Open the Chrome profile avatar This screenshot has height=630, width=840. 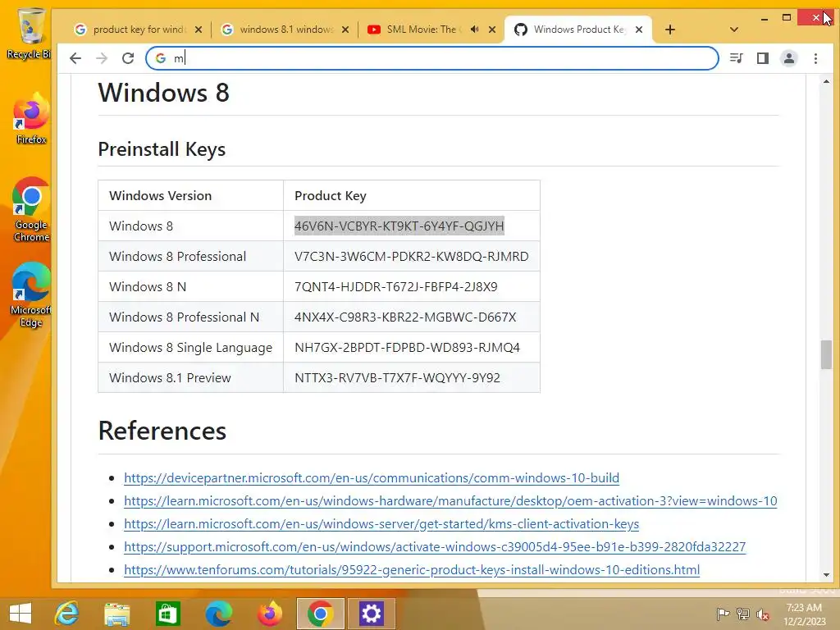click(789, 58)
